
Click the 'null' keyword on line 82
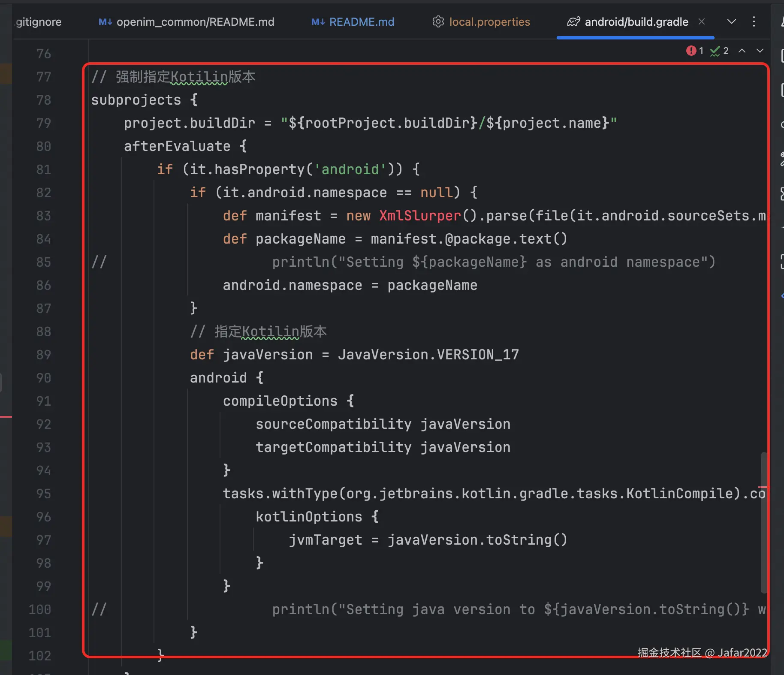tap(437, 193)
